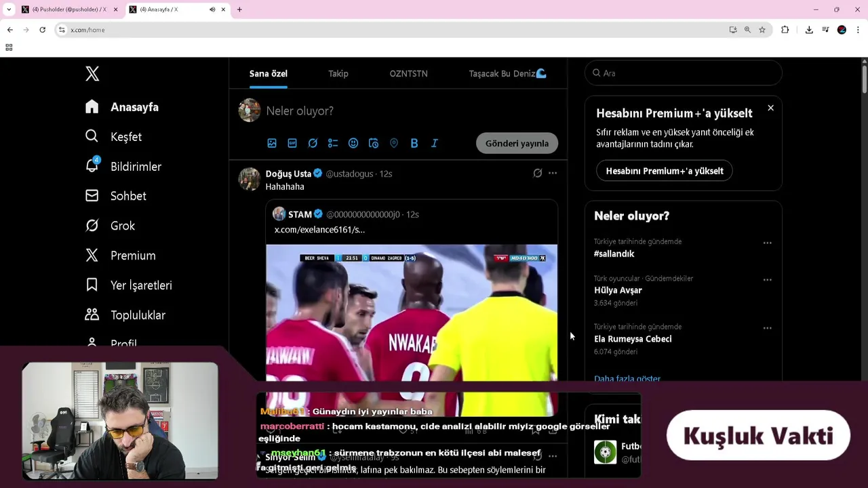The image size is (868, 488).
Task: Open STAM's quoted post author name
Action: 300,214
